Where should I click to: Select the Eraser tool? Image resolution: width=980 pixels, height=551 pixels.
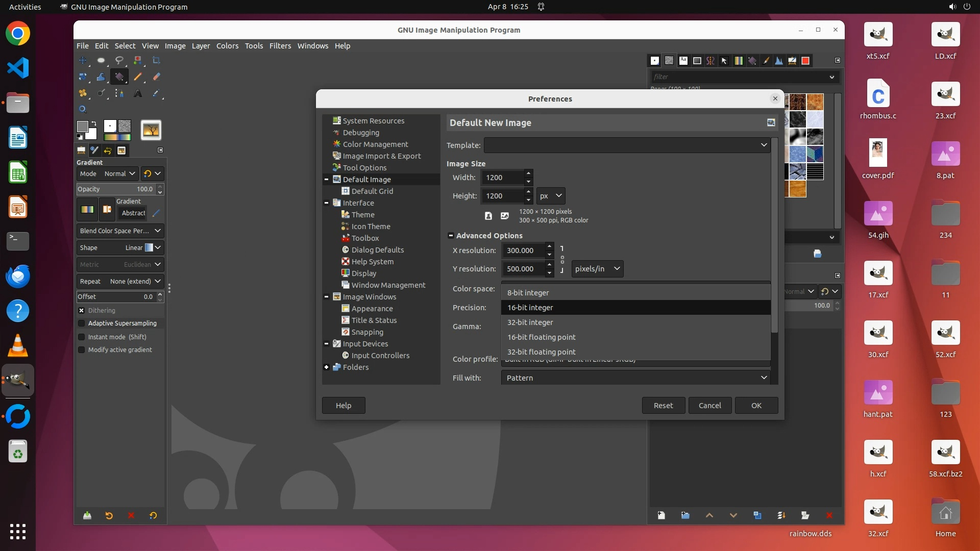click(156, 77)
